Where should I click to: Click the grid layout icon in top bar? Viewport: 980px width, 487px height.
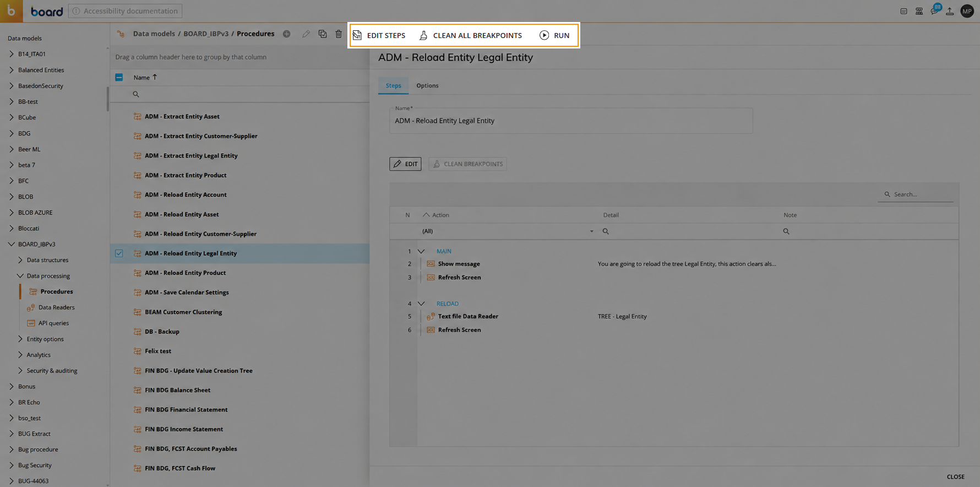(x=919, y=11)
